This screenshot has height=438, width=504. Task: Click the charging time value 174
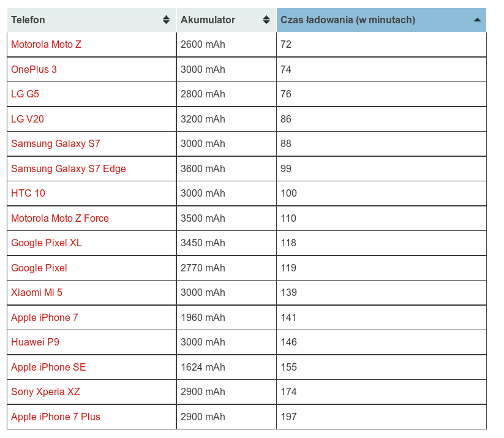click(288, 391)
